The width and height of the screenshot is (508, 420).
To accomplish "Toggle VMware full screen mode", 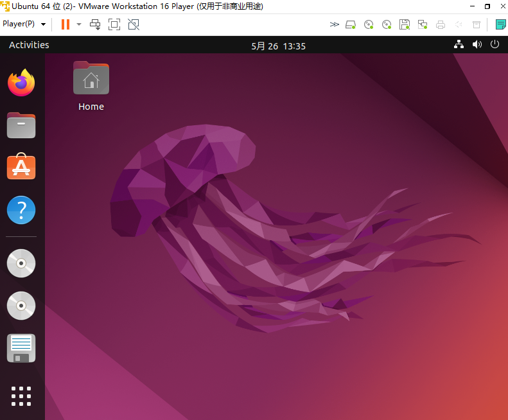I will (x=114, y=24).
